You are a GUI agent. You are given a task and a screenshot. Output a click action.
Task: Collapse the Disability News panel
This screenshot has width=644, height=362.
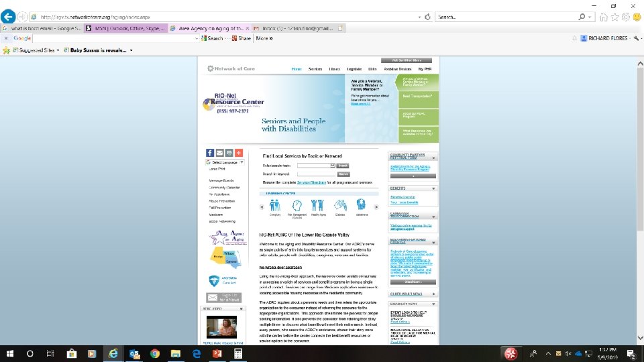coord(433,304)
